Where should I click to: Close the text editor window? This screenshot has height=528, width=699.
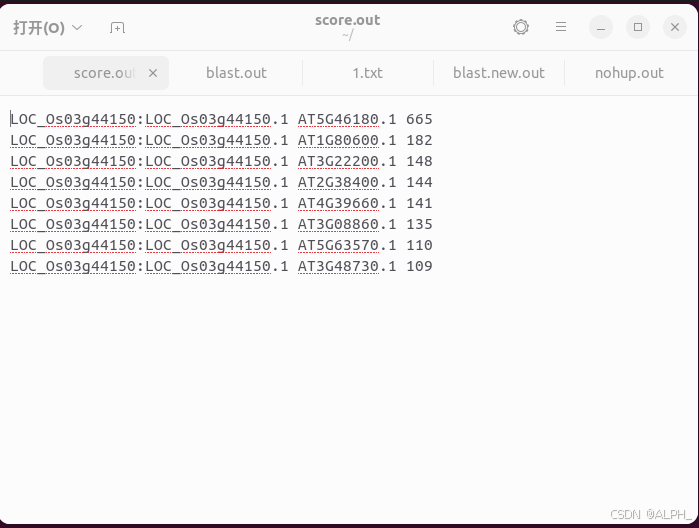(675, 27)
